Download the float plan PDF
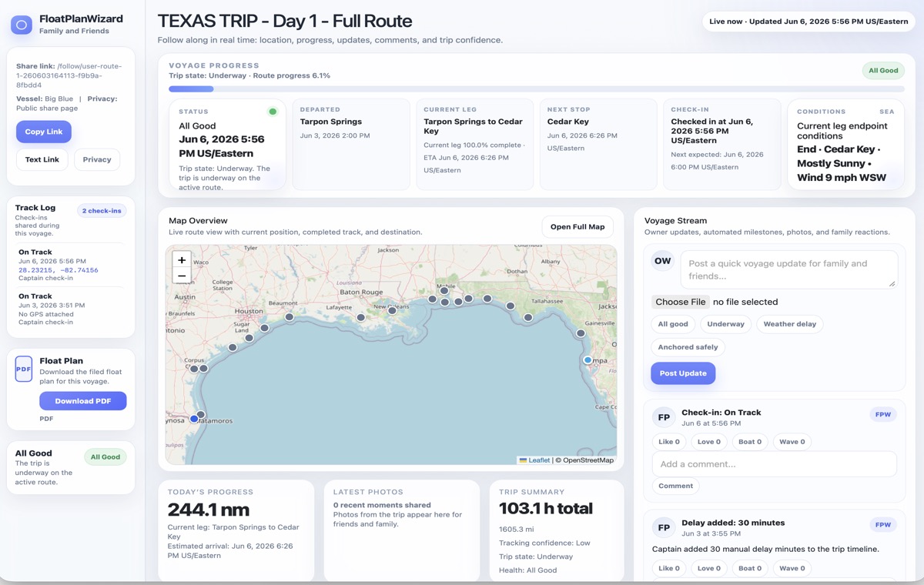This screenshot has width=924, height=585. [83, 401]
